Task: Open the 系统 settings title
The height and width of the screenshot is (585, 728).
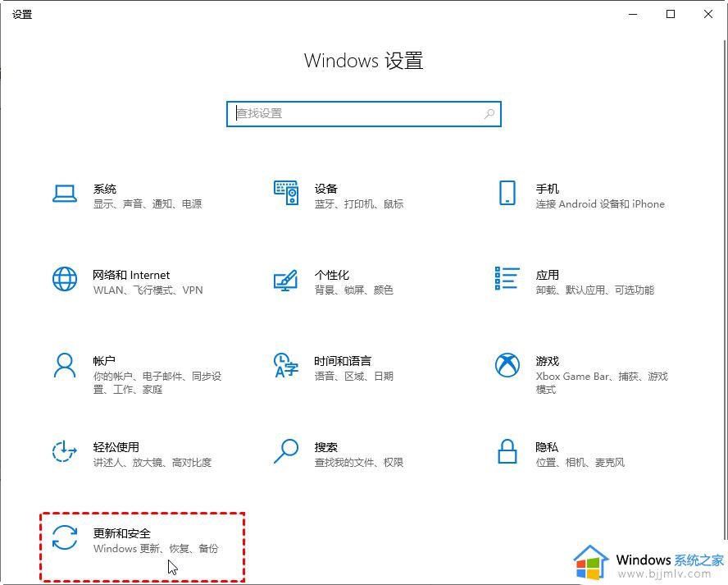Action: [104, 189]
